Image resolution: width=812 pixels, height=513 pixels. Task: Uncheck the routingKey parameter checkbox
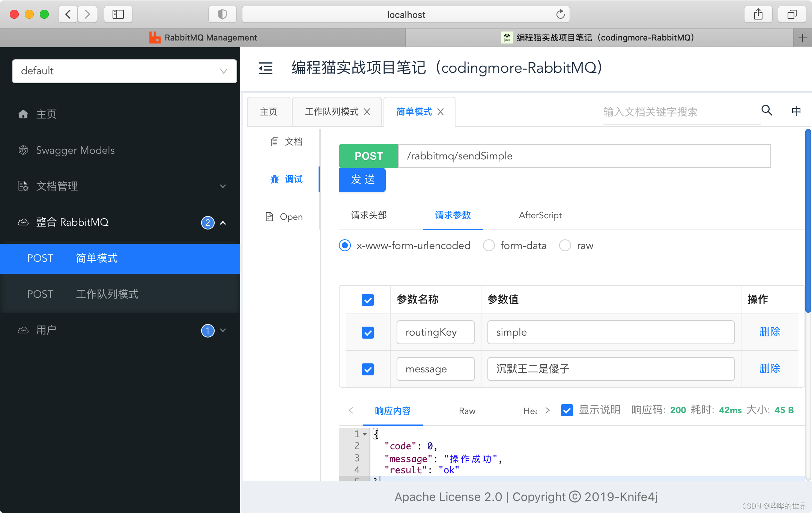tap(368, 333)
